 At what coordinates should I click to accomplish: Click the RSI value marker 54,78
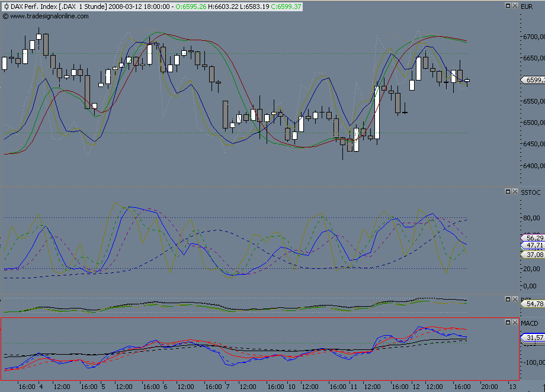(x=534, y=304)
